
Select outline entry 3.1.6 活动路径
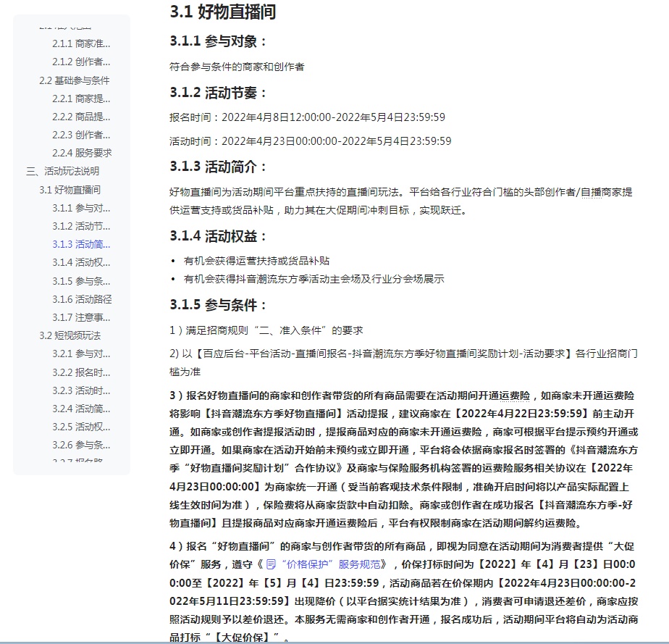tap(82, 299)
